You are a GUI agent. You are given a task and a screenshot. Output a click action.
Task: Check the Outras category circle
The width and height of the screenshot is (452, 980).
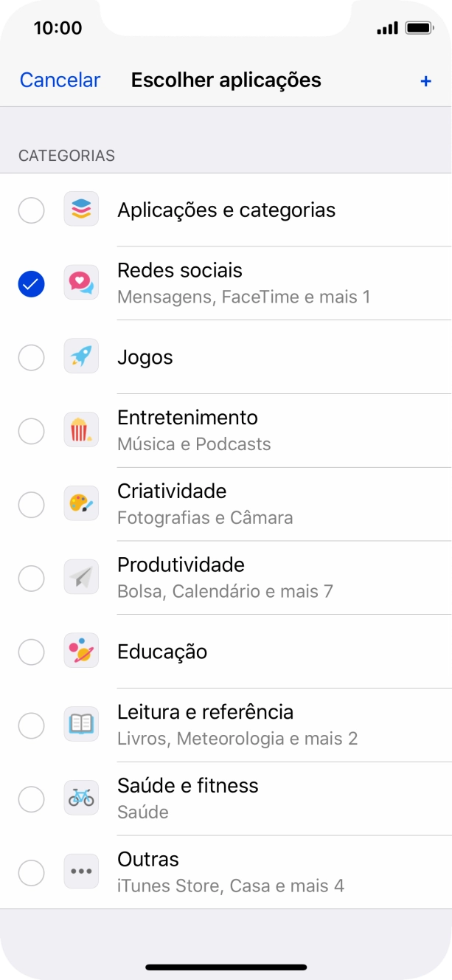[x=31, y=872]
